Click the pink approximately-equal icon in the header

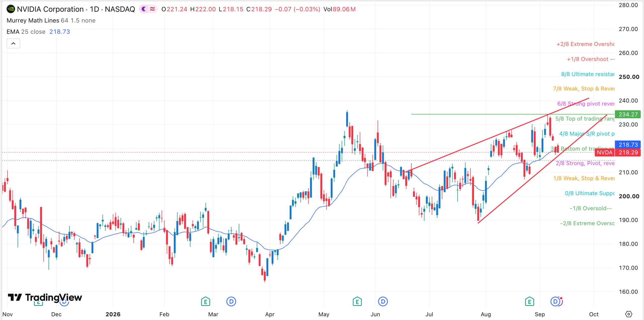152,9
